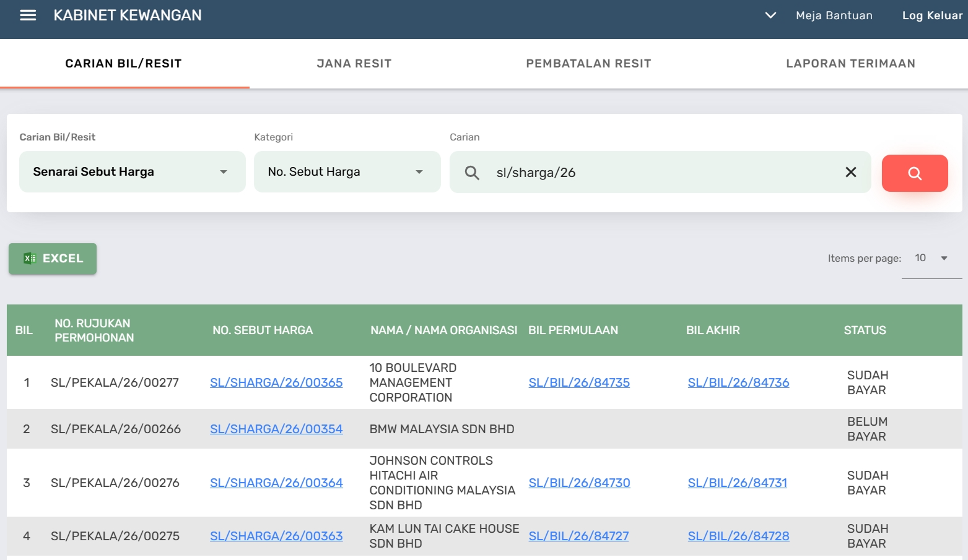Image resolution: width=968 pixels, height=560 pixels.
Task: Open starting bill SL/BIL/26/84730
Action: (579, 483)
